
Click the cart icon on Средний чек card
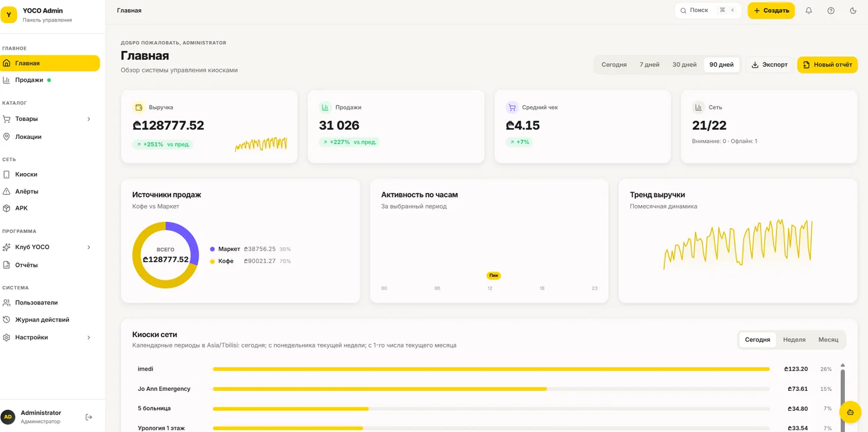click(512, 107)
